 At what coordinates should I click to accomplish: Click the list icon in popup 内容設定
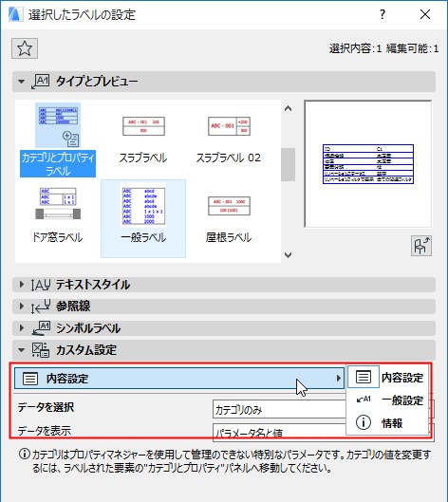click(x=364, y=377)
